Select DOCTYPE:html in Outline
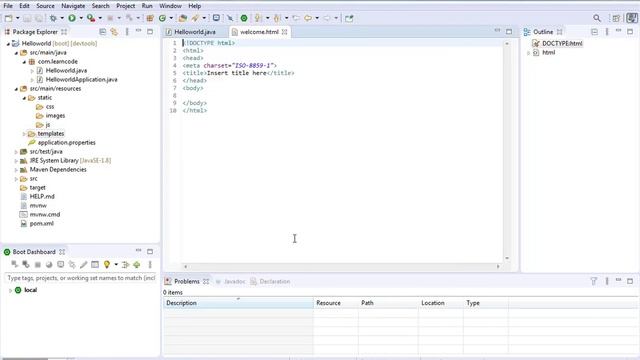The height and width of the screenshot is (360, 640). pyautogui.click(x=562, y=44)
